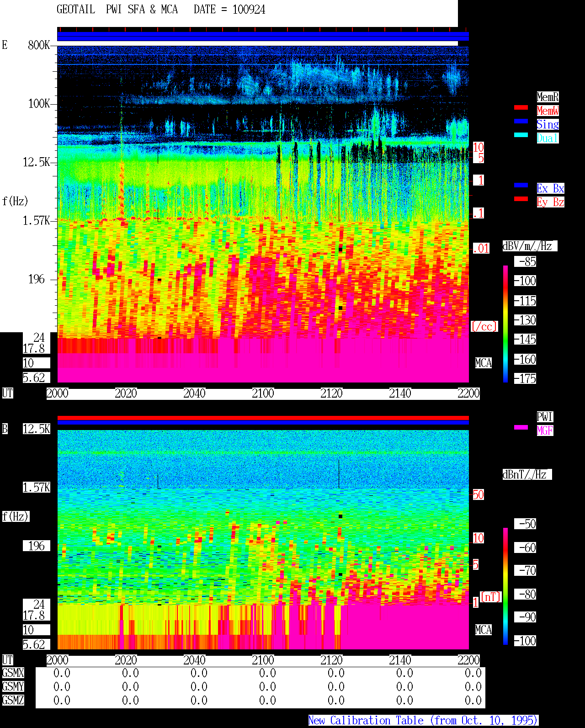Click the f(Hz) axis label on E panel
This screenshot has width=585, height=728.
click(x=15, y=201)
